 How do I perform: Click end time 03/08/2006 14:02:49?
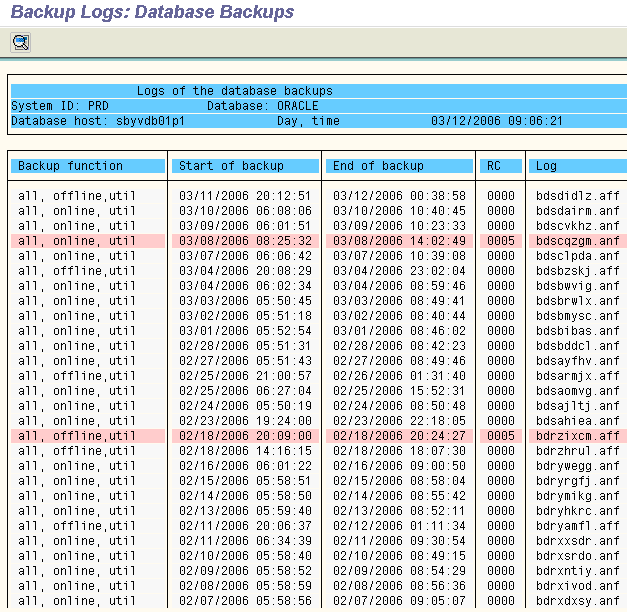click(x=399, y=241)
